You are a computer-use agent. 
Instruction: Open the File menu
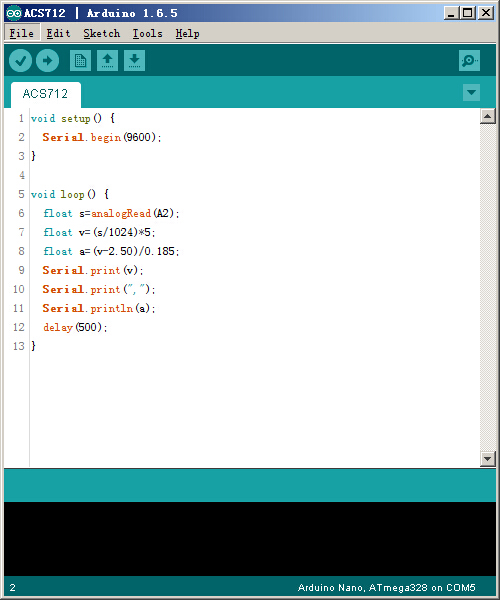[22, 33]
